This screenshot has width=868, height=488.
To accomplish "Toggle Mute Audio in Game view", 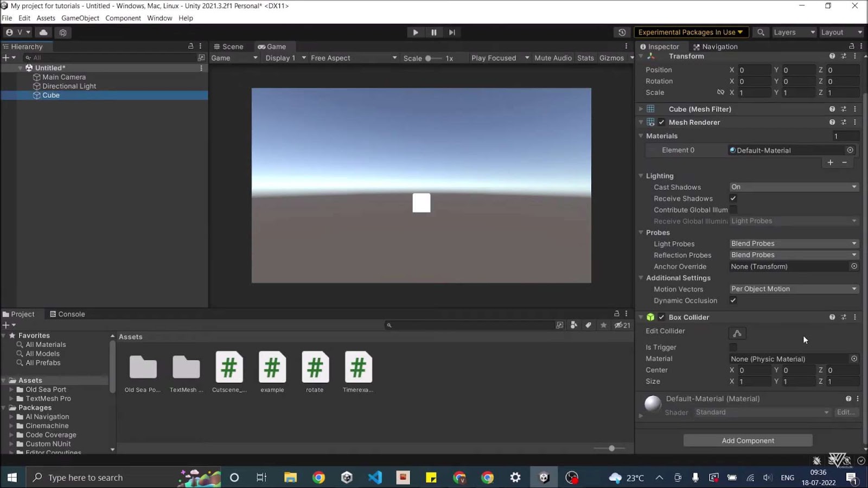I will click(x=553, y=58).
